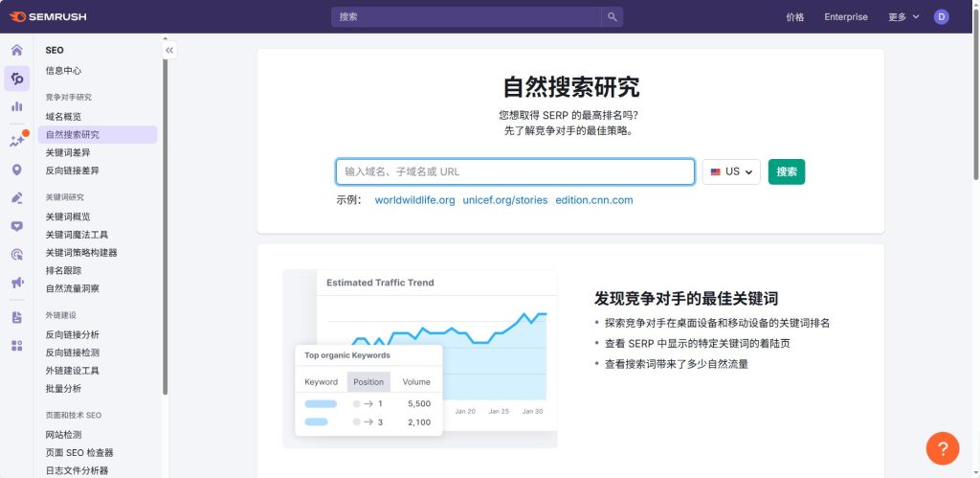The image size is (980, 478).
Task: Open the US country database dropdown
Action: pyautogui.click(x=731, y=171)
